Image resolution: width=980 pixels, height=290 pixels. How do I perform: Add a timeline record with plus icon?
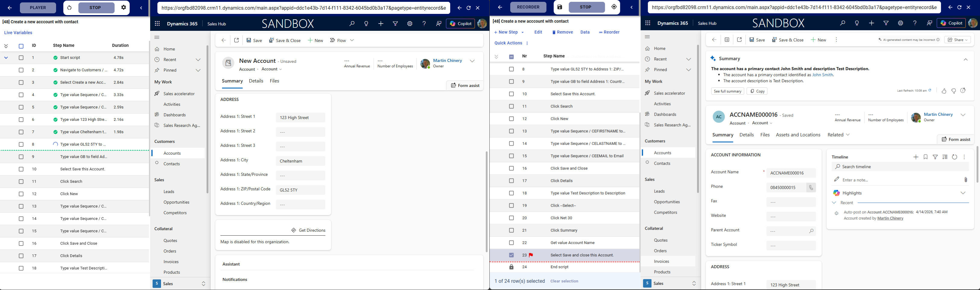tap(916, 157)
